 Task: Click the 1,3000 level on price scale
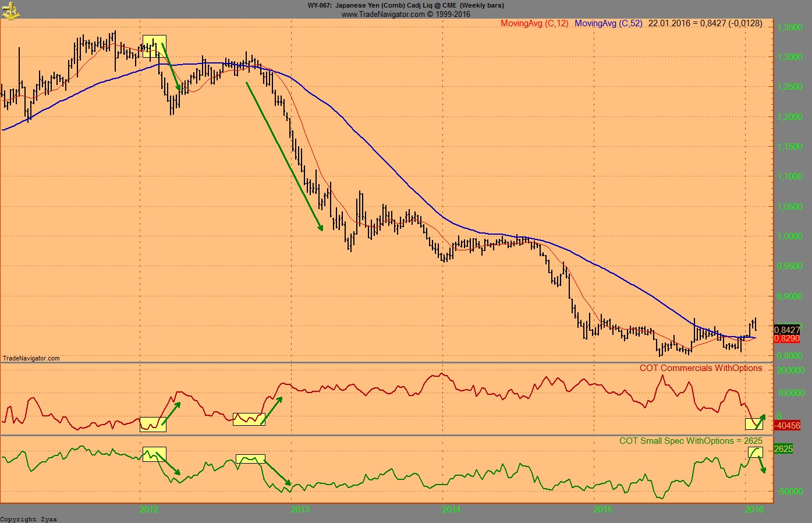tap(790, 57)
